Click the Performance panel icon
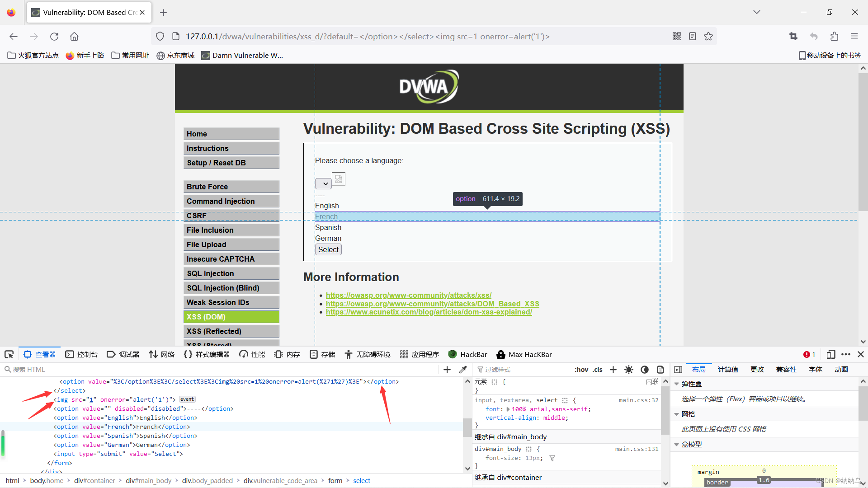Image resolution: width=868 pixels, height=488 pixels. point(242,355)
